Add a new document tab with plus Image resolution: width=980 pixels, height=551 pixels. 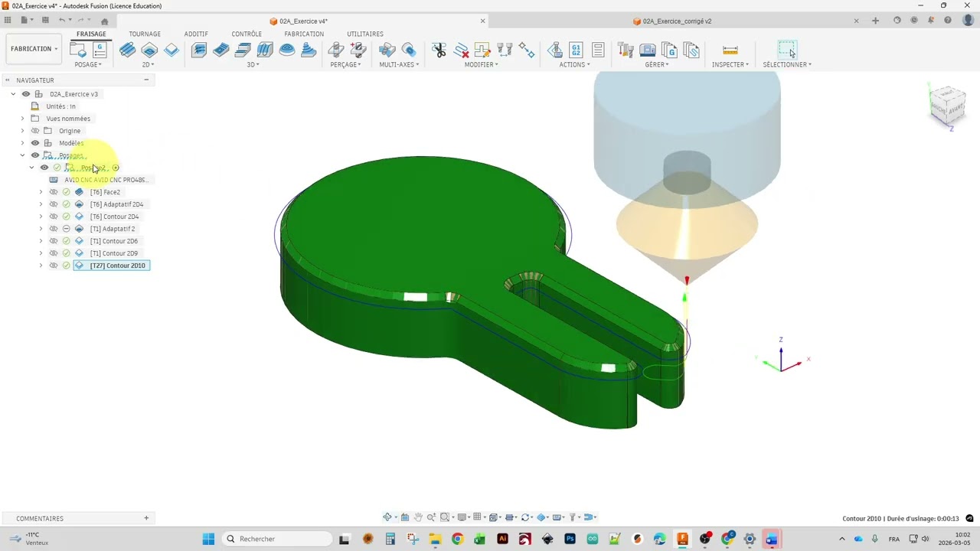(x=875, y=21)
